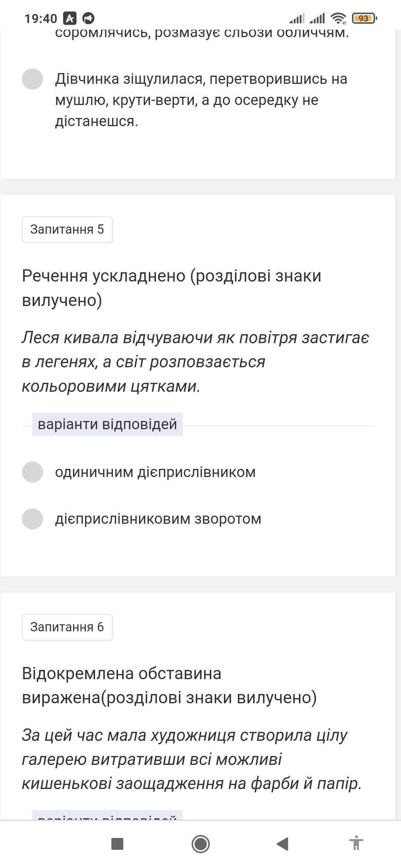The height and width of the screenshot is (868, 401).
Task: Tap question text 'Відокремлена обставина виражена'
Action: pyautogui.click(x=169, y=685)
